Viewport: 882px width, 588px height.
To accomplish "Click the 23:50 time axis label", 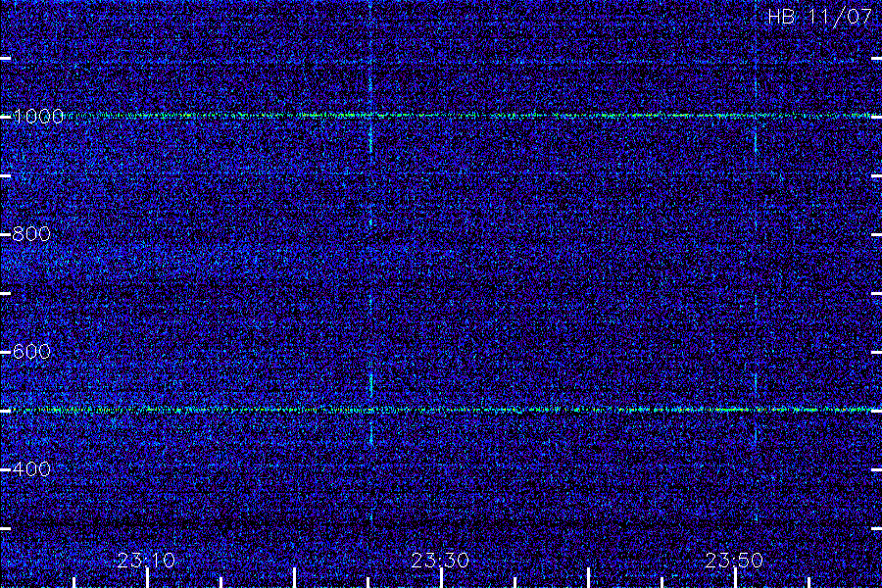I will (734, 560).
